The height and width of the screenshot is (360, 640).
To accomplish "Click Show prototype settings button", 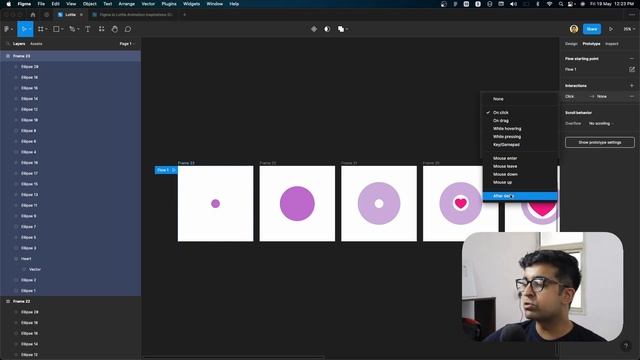I will tap(600, 142).
